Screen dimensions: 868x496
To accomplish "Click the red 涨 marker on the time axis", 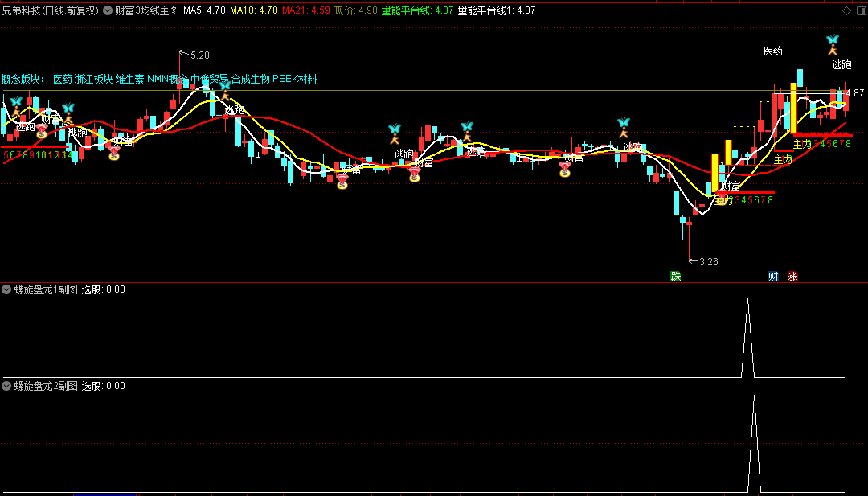I will click(x=792, y=277).
